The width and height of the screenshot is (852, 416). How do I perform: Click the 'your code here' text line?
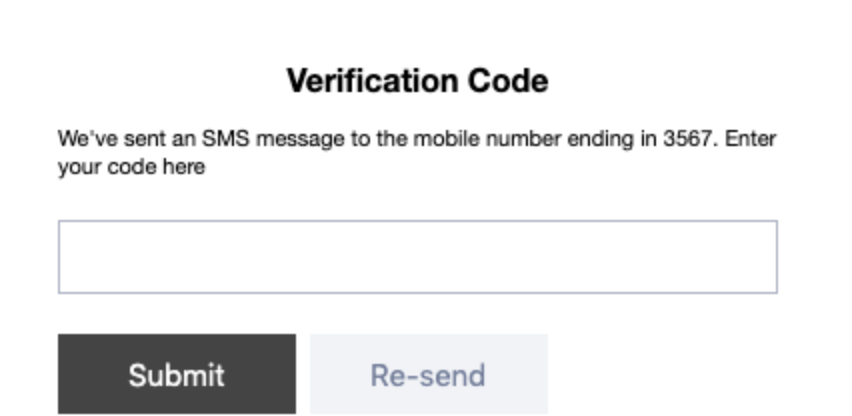[131, 167]
